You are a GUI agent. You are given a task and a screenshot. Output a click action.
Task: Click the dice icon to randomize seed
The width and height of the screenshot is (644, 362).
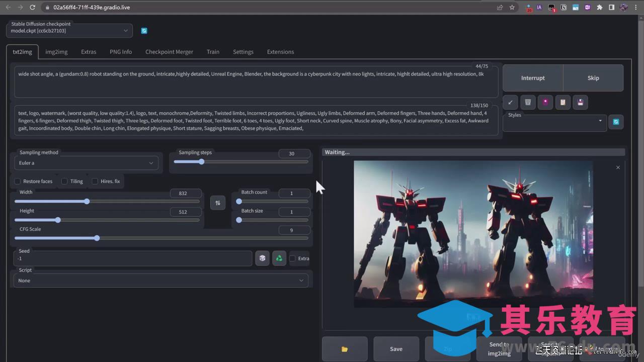click(263, 258)
